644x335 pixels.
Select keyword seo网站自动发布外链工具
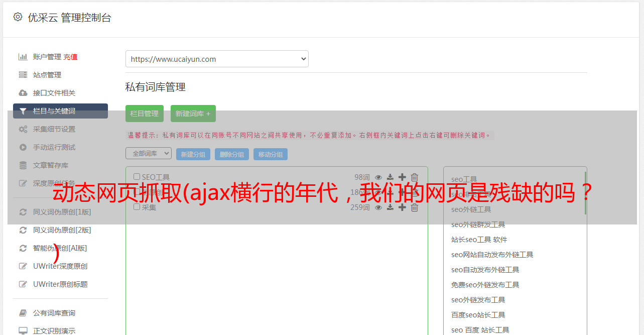coord(492,255)
